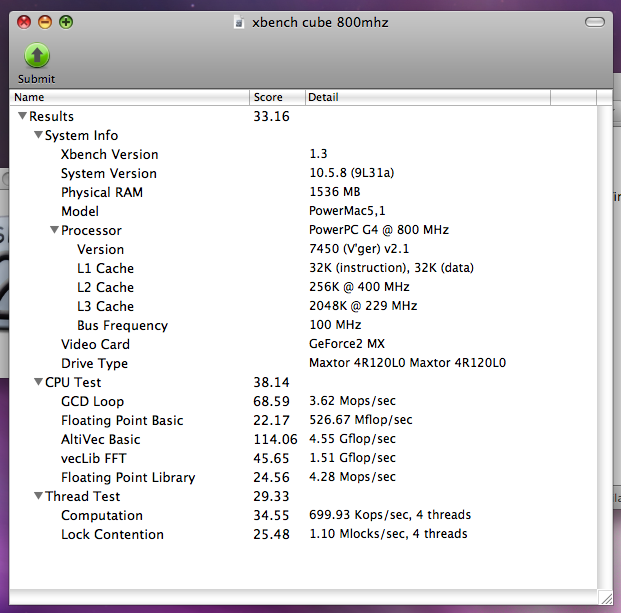Image resolution: width=621 pixels, height=613 pixels.
Task: Select the Video Card row
Action: 303,344
